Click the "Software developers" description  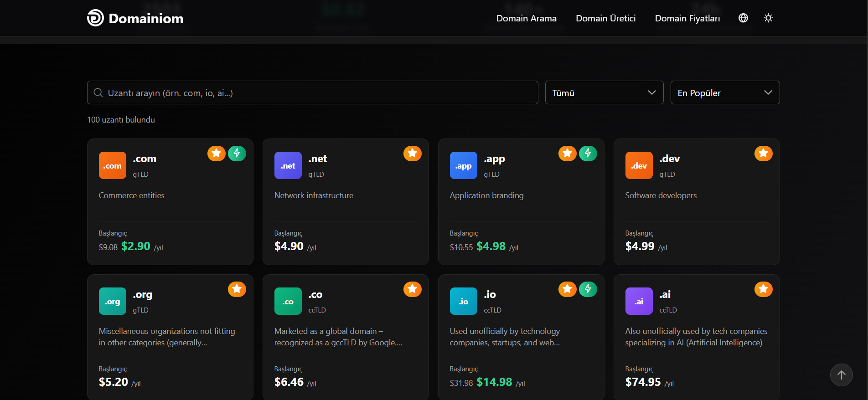pyautogui.click(x=661, y=196)
